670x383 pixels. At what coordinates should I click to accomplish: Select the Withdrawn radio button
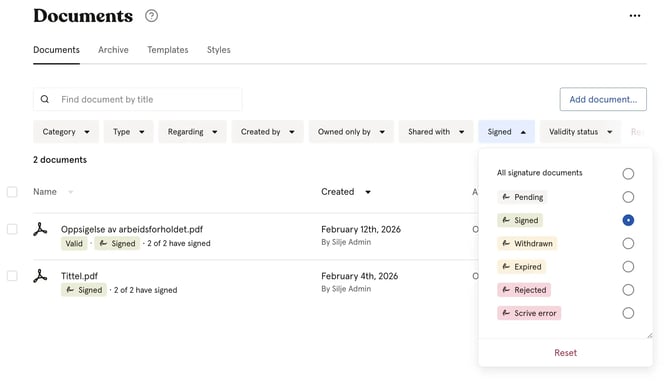(628, 243)
